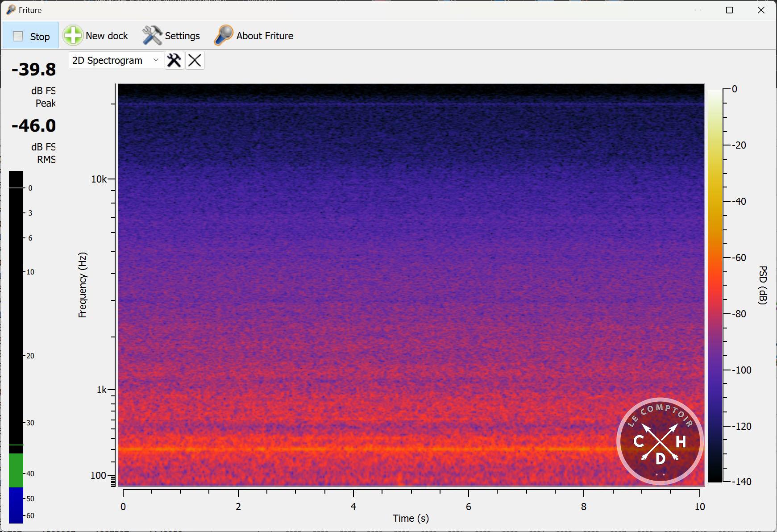Click the chevron arrow beside 2D Spectrogram
777x532 pixels.
156,60
